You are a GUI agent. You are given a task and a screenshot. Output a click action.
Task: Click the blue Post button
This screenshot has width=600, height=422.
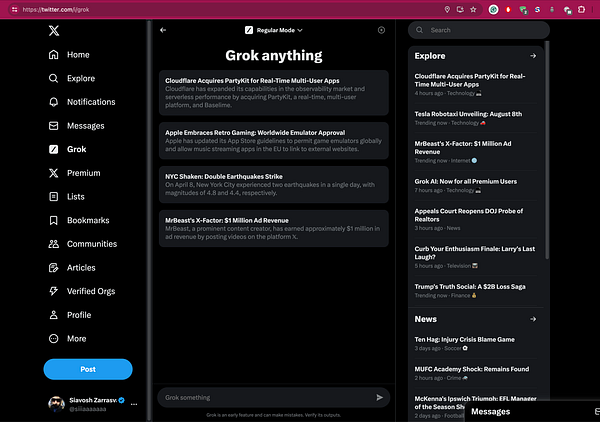point(88,369)
